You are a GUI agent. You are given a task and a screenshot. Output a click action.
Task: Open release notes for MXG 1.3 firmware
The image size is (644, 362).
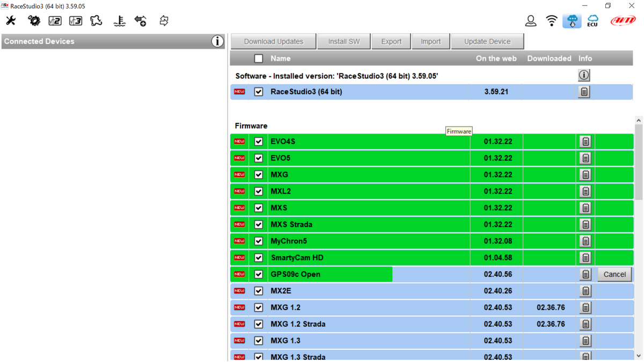[x=586, y=341]
